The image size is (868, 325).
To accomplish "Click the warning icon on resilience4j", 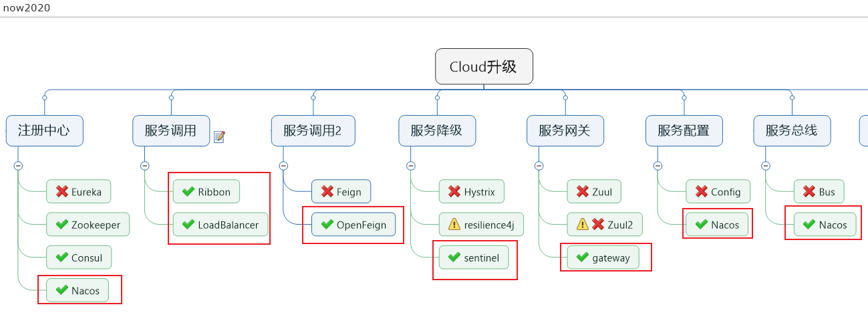I will [454, 225].
